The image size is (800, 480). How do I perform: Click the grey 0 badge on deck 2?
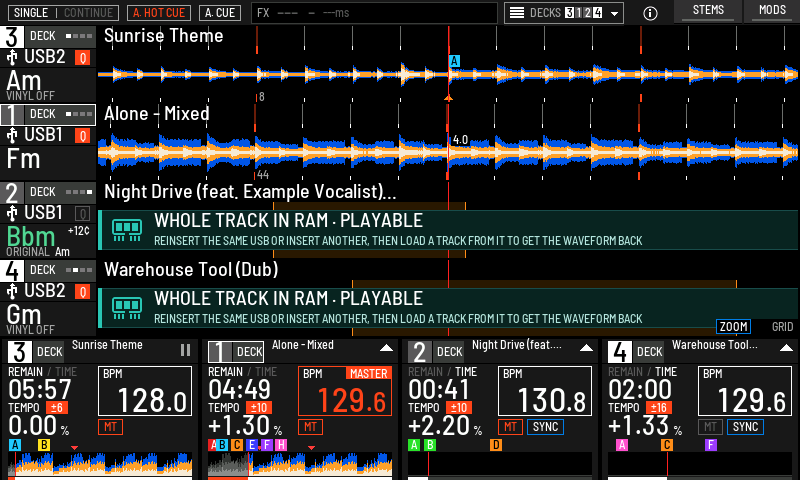(83, 214)
